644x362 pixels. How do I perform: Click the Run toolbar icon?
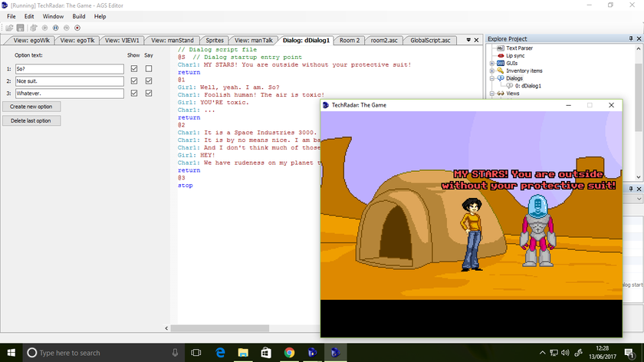pos(44,28)
